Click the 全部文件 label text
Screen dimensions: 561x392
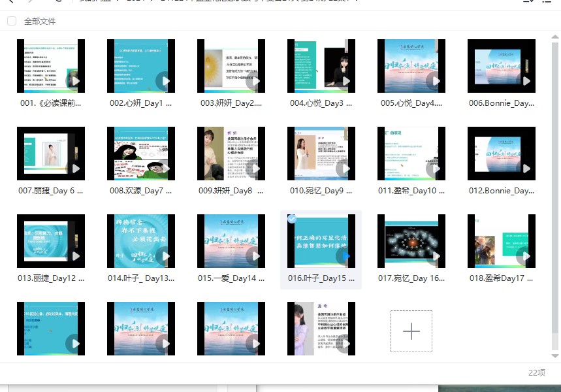[x=40, y=21]
